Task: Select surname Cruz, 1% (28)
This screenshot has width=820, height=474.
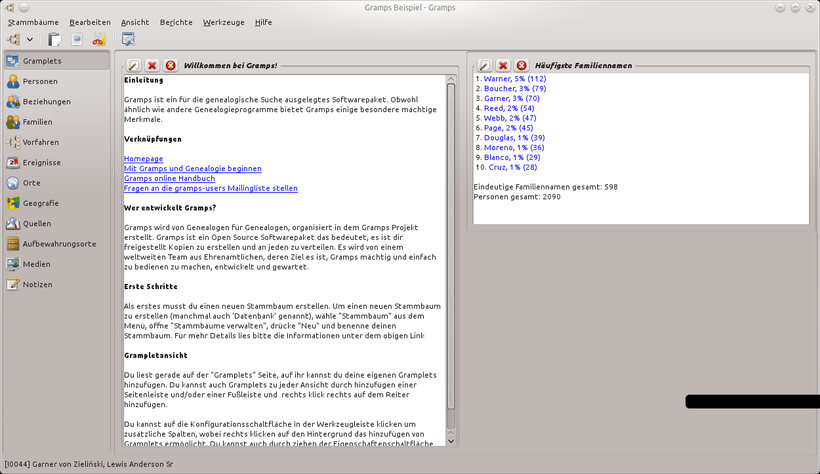Action: click(512, 167)
